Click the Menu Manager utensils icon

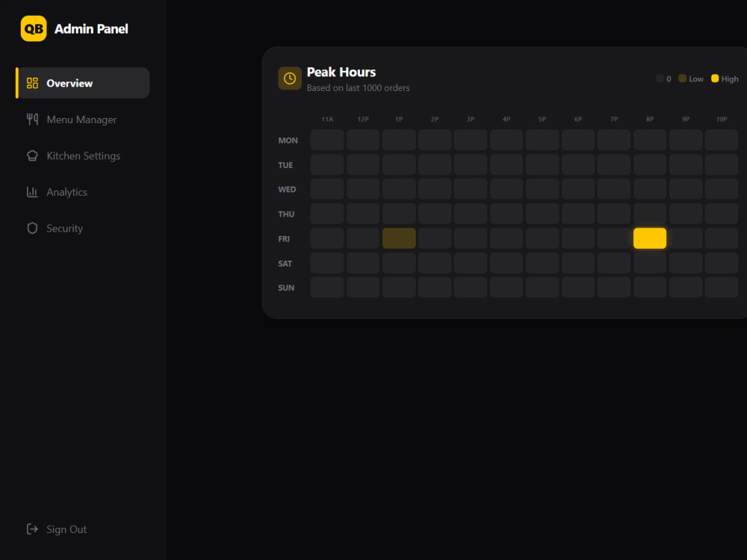[x=32, y=119]
